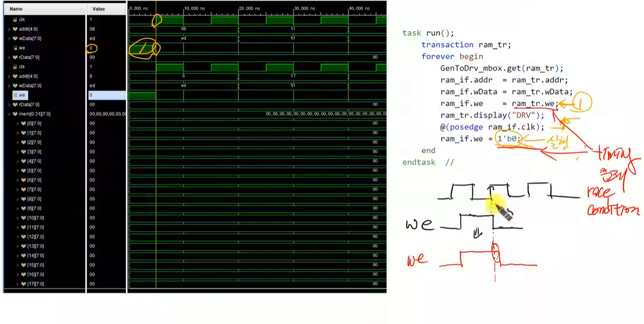
Task: Click the 0.000 ns ruler mark
Action: [x=138, y=8]
